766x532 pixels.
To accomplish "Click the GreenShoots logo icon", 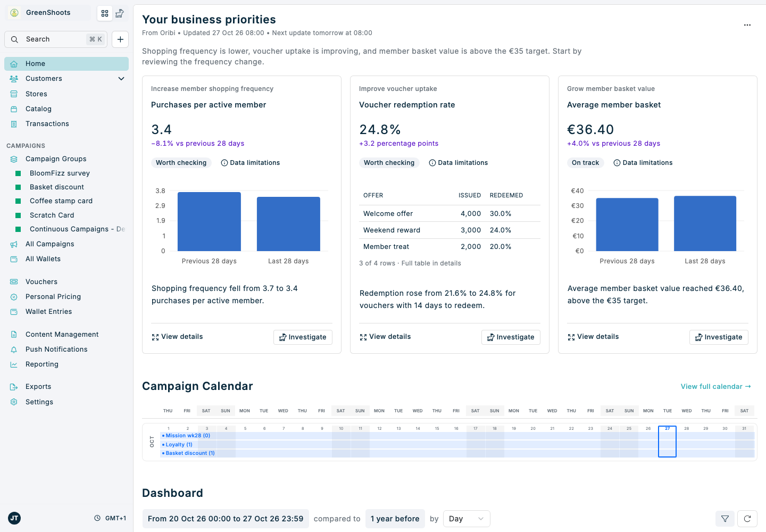I will (15, 13).
